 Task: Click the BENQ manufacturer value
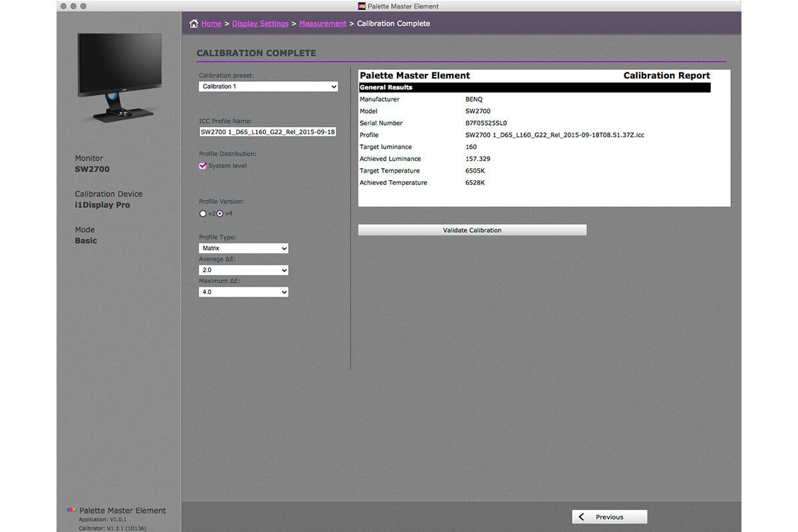pos(474,99)
